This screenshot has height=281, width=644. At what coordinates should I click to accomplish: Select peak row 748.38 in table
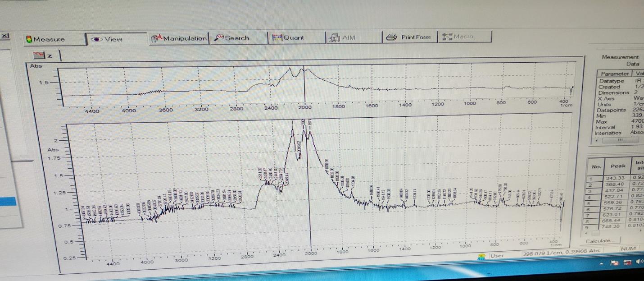coord(617,227)
